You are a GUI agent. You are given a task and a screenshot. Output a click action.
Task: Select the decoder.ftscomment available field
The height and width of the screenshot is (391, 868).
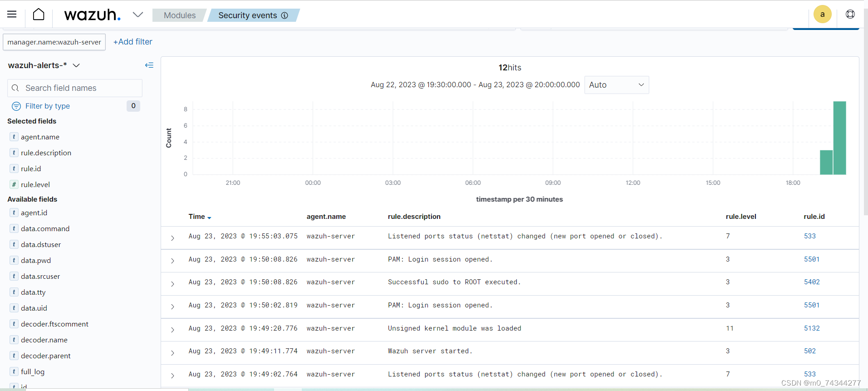(x=54, y=324)
